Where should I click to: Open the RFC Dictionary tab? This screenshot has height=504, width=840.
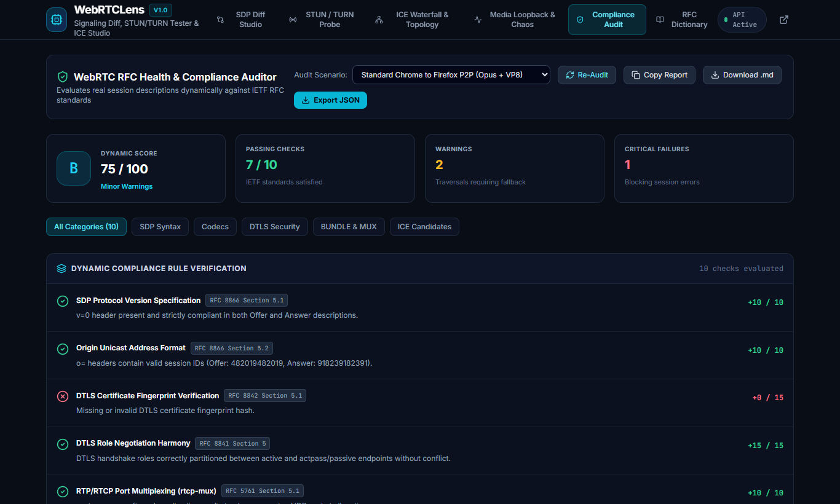click(x=682, y=20)
